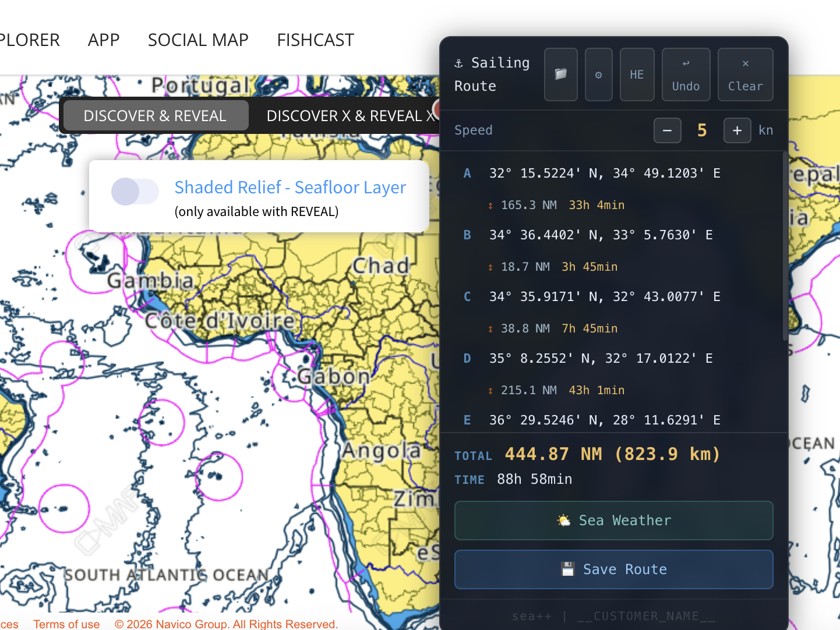Select DISCOVER X & REVEAL X tab
The height and width of the screenshot is (630, 840).
351,115
